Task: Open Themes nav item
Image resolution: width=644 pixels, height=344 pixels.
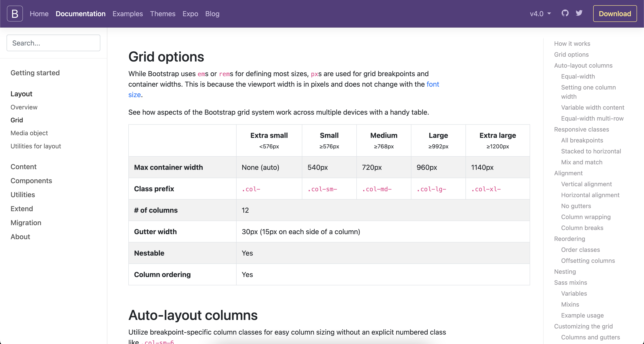Action: click(163, 14)
